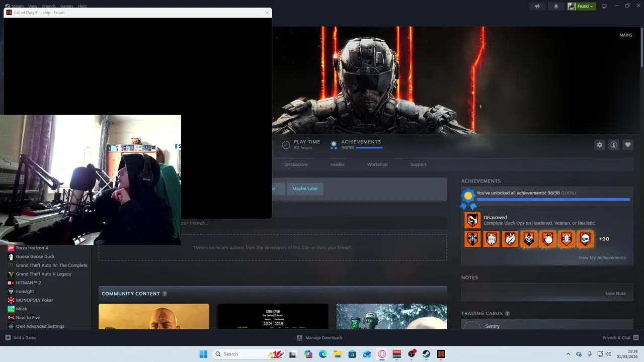This screenshot has width=644, height=362.
Task: Close the Call of Duty ship window
Action: [x=267, y=13]
